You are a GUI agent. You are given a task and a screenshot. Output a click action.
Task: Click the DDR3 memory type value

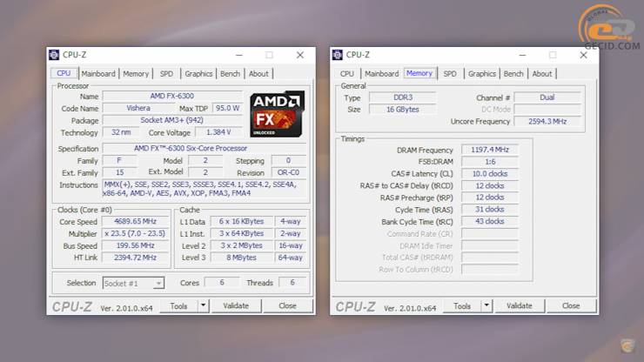coord(402,97)
